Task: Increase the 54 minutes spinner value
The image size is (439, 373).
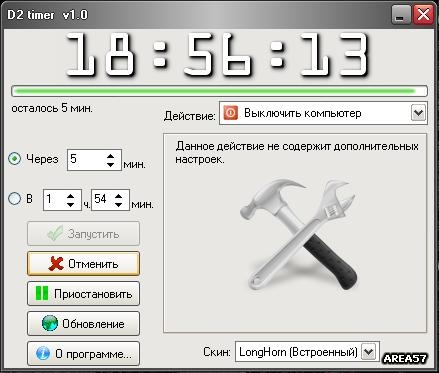Action: click(x=118, y=196)
